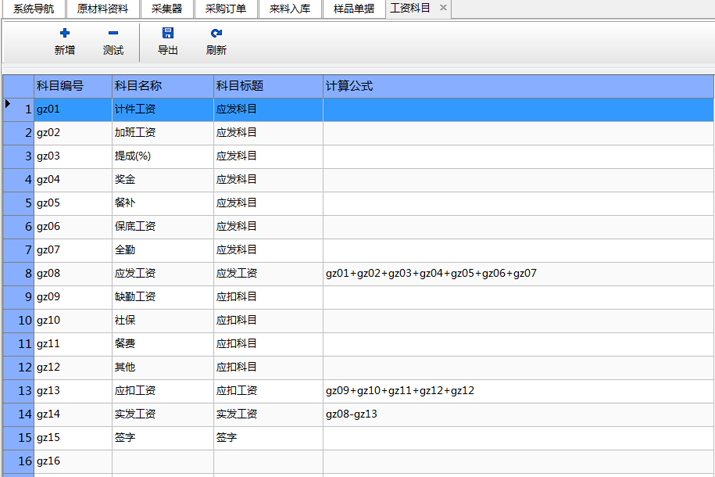This screenshot has height=477, width=715.
Task: Select 应发工资 in the 科目名称 column
Action: coord(163,274)
